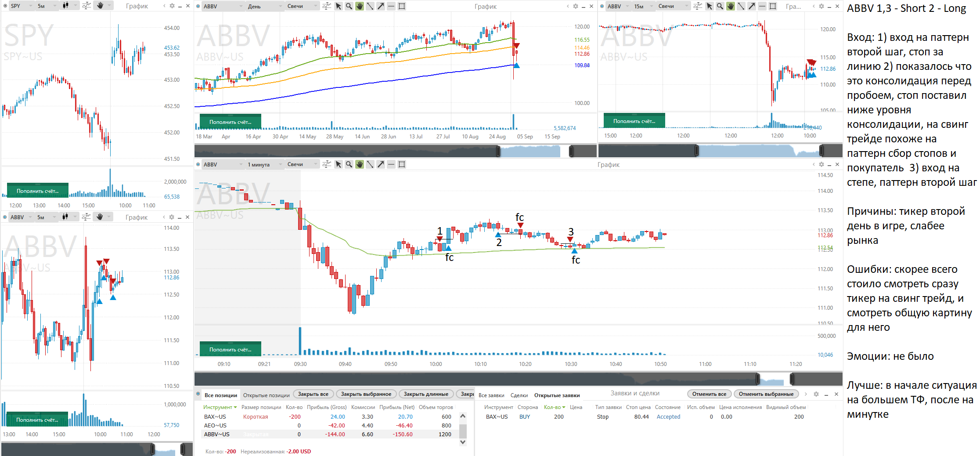Toggle link radio button on positions panel
This screenshot has width=980, height=456.
(198, 394)
